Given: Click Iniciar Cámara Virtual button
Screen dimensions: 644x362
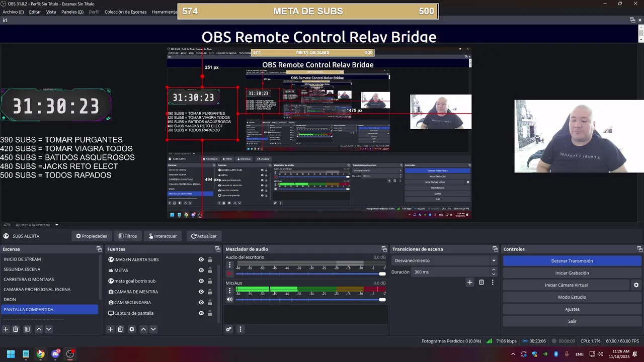Looking at the screenshot, I should tap(567, 285).
